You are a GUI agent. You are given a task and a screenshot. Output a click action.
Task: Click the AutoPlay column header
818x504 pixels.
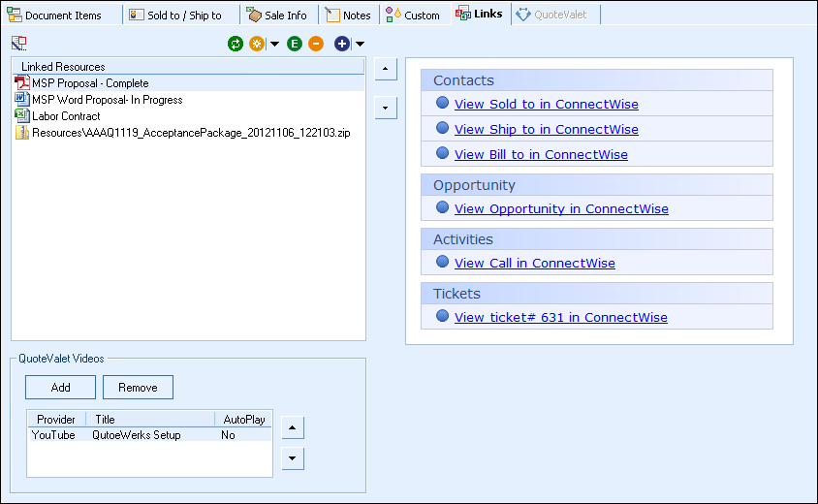point(243,419)
